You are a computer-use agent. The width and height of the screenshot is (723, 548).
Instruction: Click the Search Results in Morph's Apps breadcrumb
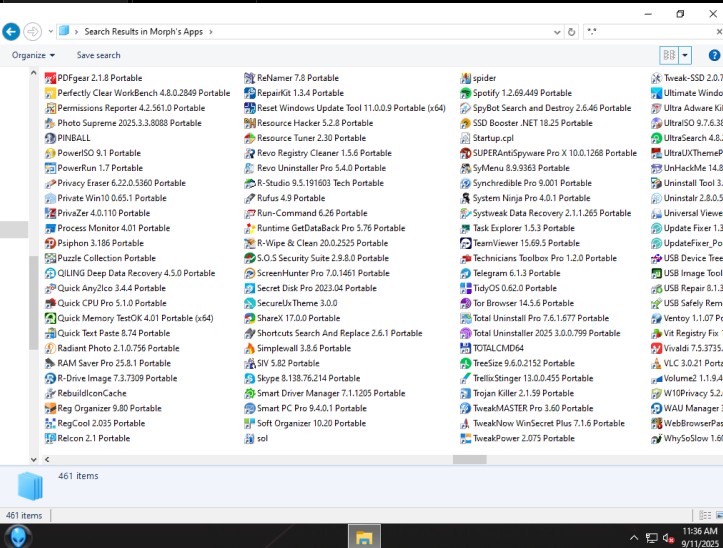pyautogui.click(x=143, y=32)
